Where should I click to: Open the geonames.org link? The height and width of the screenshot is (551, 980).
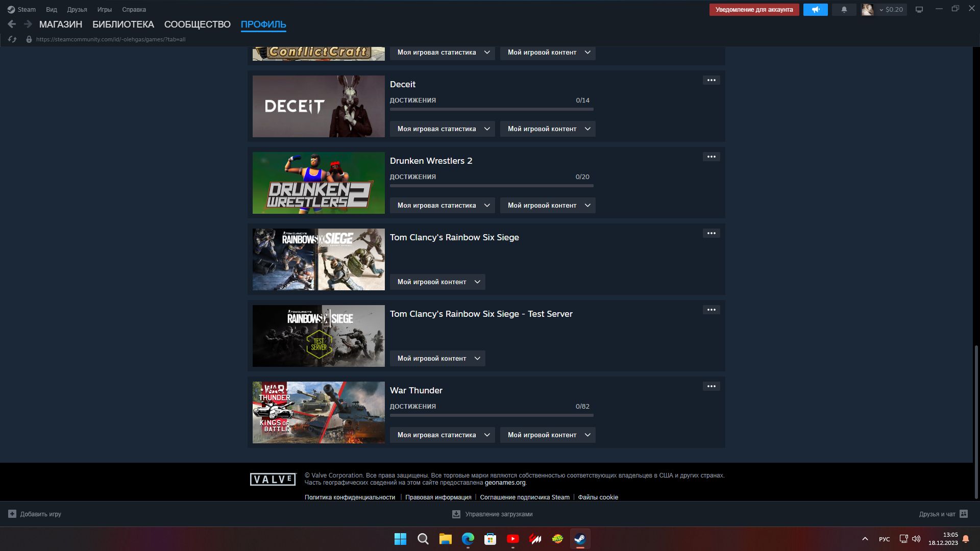point(505,483)
